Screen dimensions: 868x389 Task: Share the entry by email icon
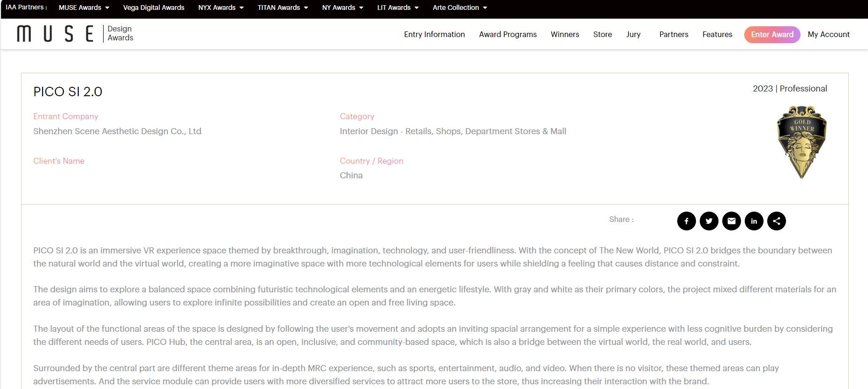731,221
